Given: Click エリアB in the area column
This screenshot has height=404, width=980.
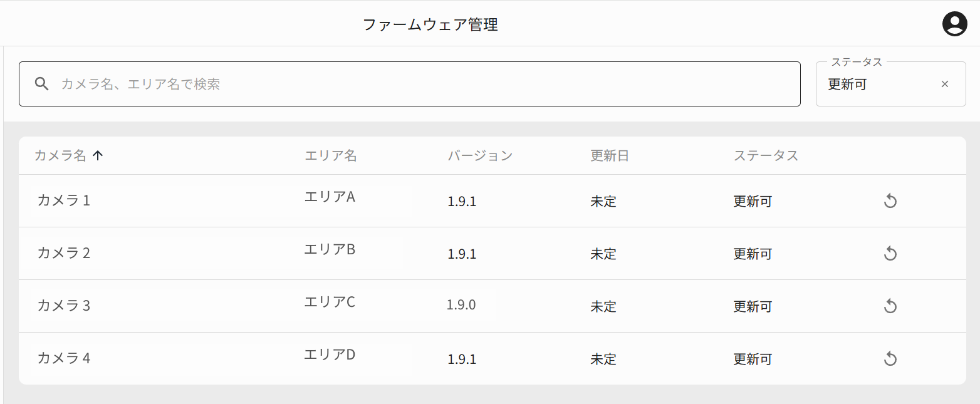Looking at the screenshot, I should (x=330, y=249).
